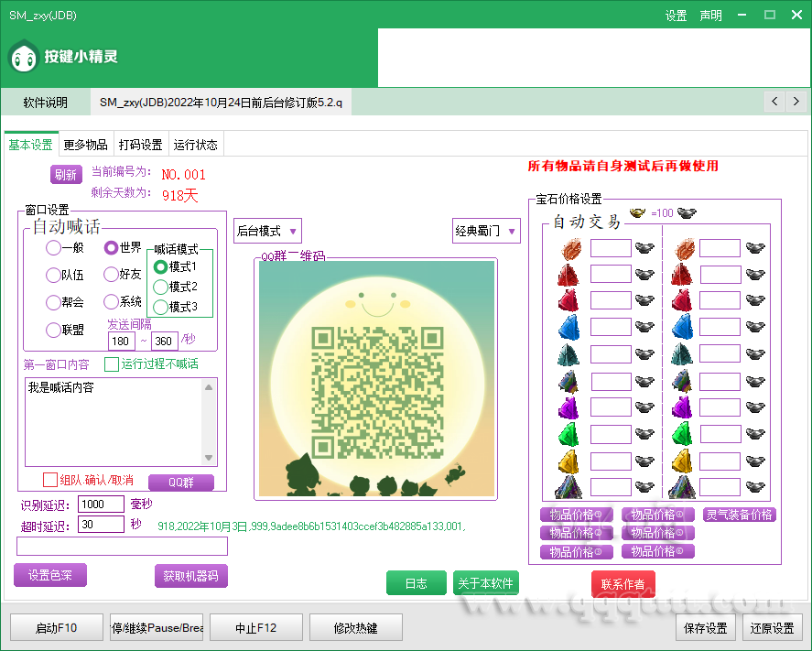
Task: Click the green gem in right column
Action: (683, 434)
